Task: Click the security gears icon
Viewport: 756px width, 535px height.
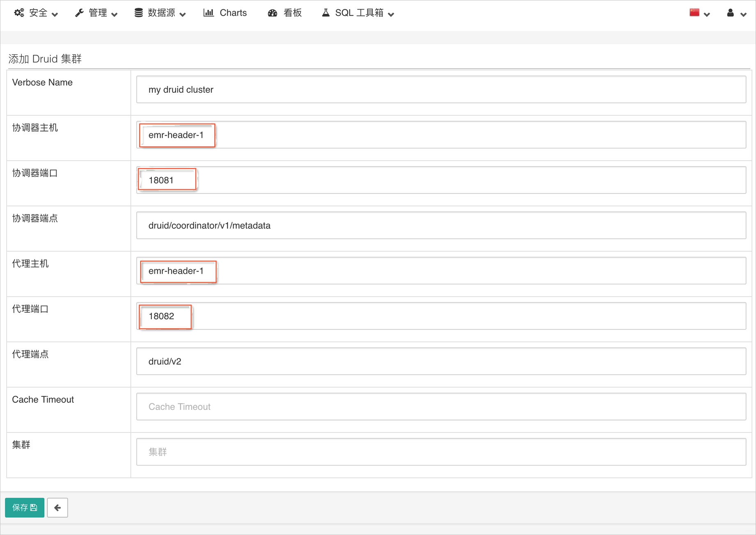Action: click(x=19, y=13)
